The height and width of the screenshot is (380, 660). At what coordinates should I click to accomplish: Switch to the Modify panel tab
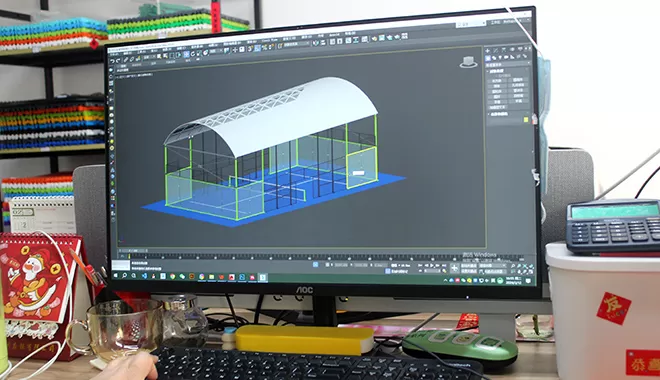pyautogui.click(x=495, y=50)
